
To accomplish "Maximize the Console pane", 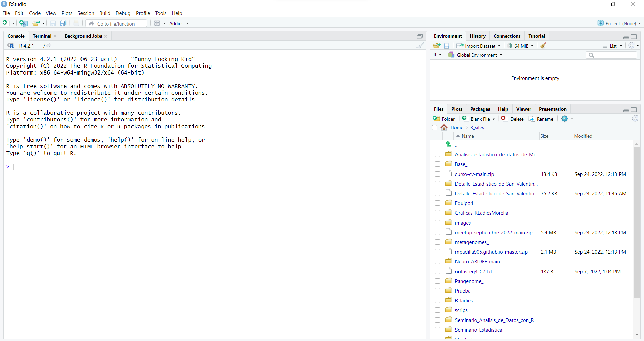I will (420, 36).
